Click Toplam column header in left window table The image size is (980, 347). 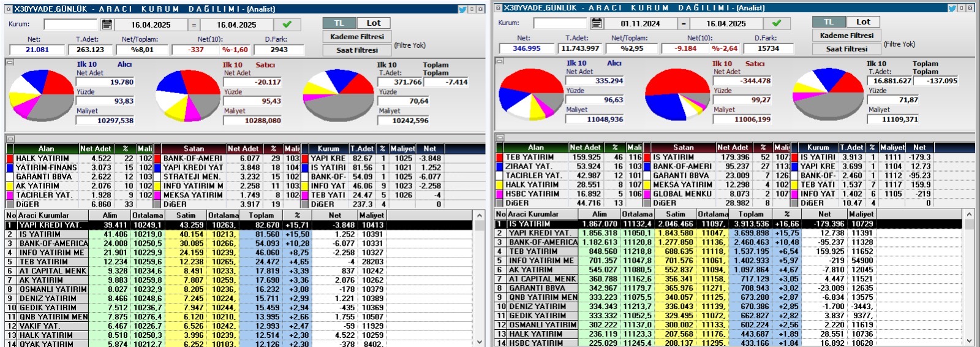pos(262,216)
